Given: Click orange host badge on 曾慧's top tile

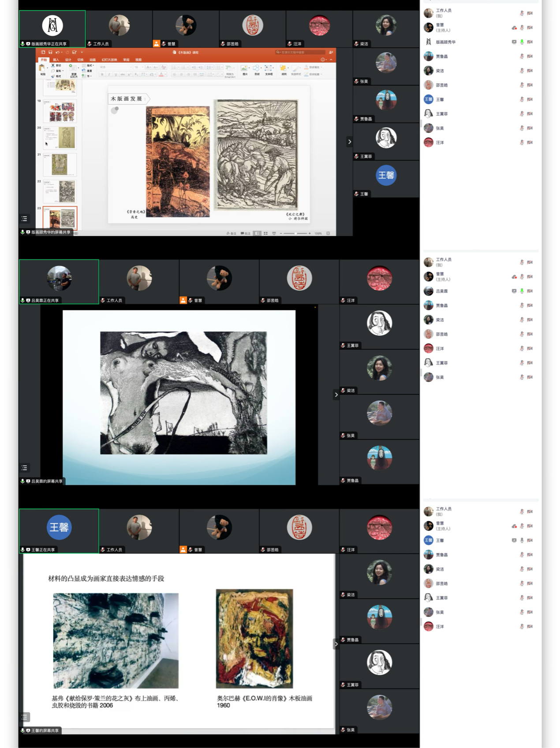Looking at the screenshot, I should pos(157,44).
